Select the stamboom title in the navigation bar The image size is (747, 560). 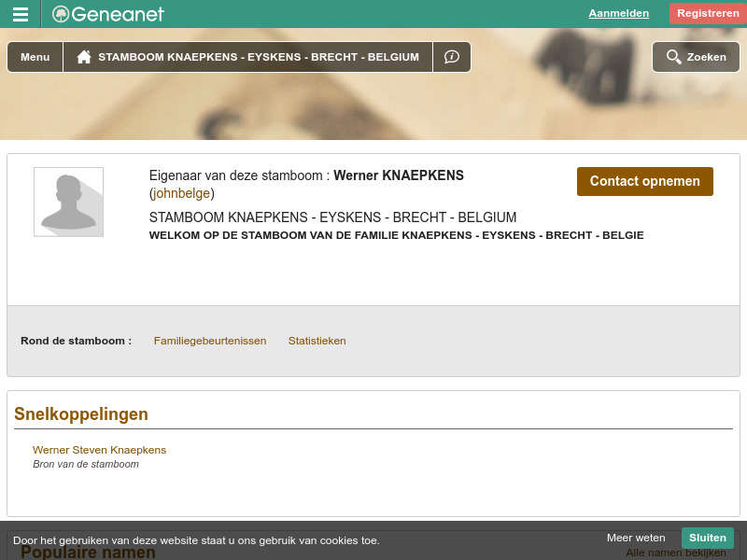click(x=258, y=56)
